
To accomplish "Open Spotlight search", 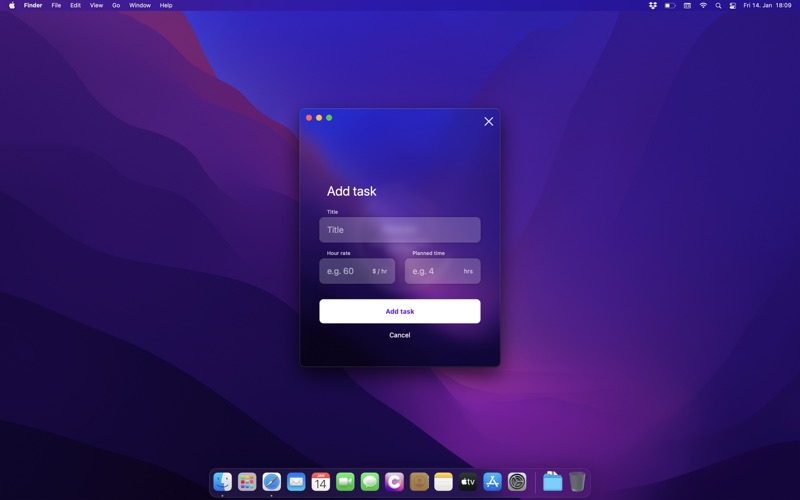I will [x=718, y=6].
